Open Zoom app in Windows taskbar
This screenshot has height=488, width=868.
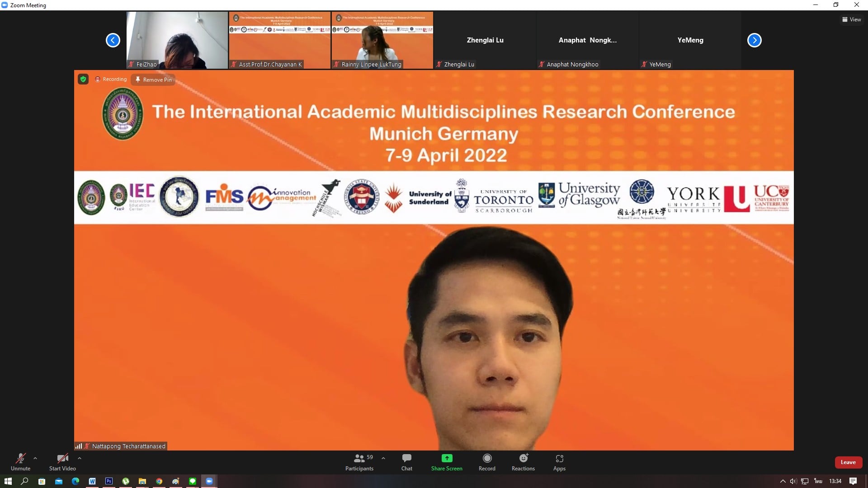[x=209, y=481]
